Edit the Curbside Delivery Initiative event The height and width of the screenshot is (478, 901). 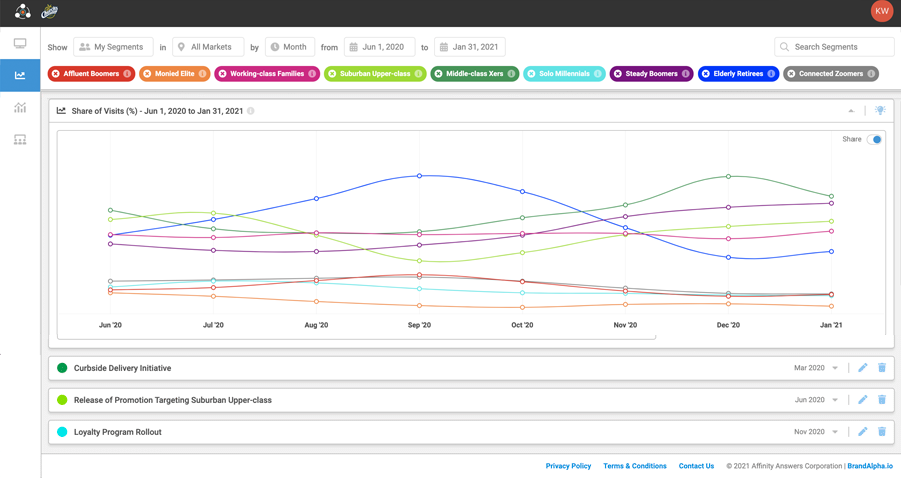863,368
